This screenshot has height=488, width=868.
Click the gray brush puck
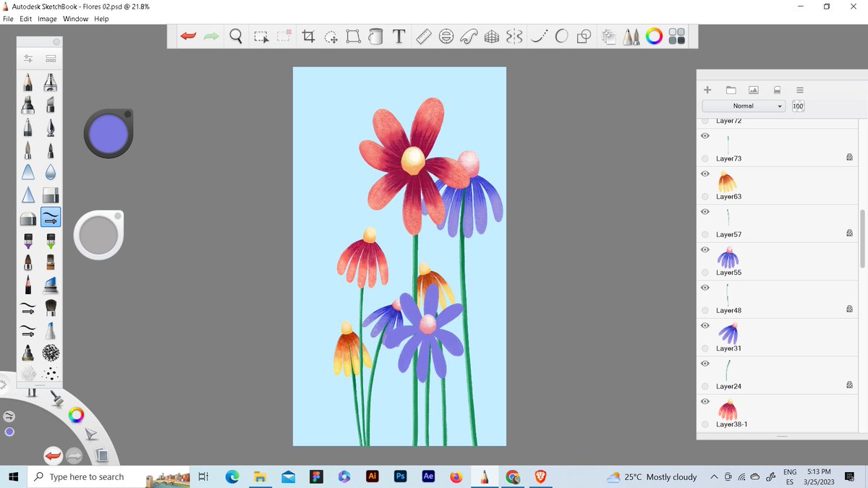pyautogui.click(x=98, y=235)
